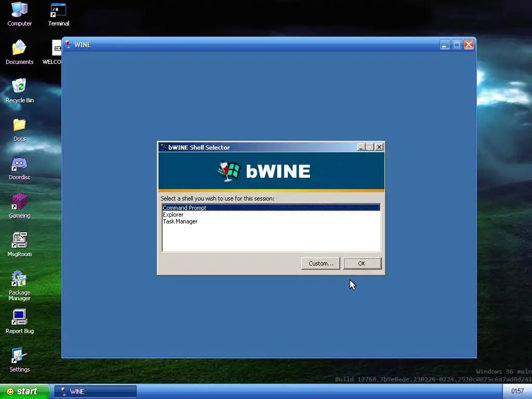Image resolution: width=532 pixels, height=399 pixels.
Task: Open the Report Bug desktop icon
Action: coord(19,322)
